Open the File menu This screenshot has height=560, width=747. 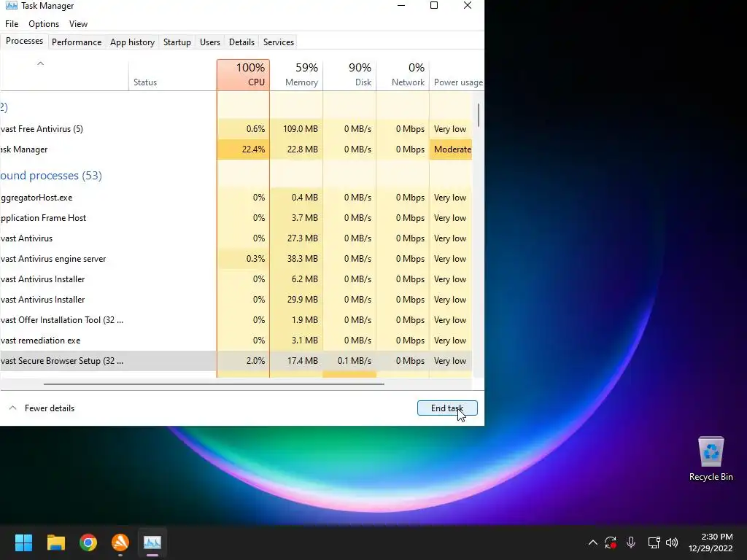pos(12,24)
